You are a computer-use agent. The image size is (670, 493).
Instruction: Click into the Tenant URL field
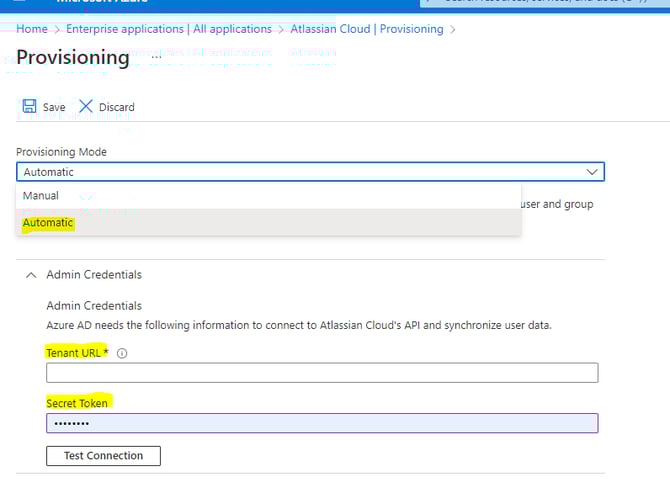tap(322, 373)
